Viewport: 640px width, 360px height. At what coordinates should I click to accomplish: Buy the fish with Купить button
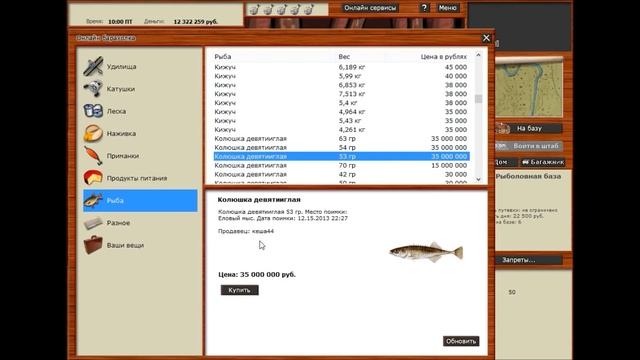tap(240, 290)
